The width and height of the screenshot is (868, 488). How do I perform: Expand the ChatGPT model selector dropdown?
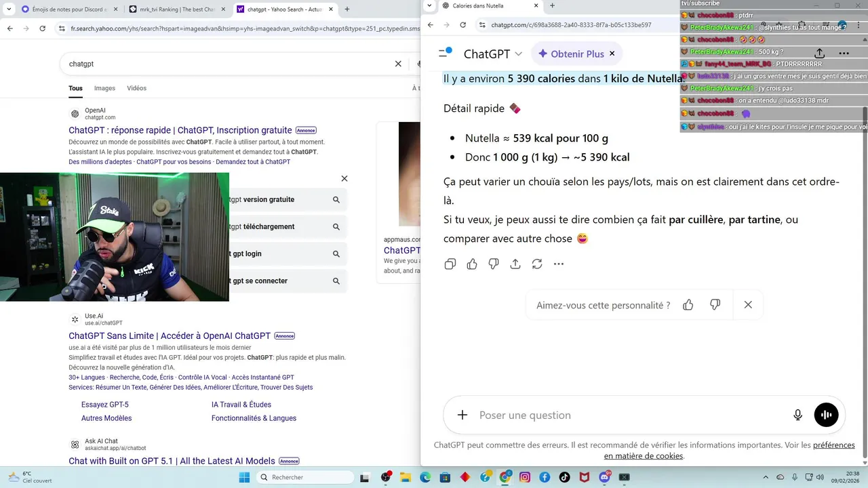pyautogui.click(x=493, y=54)
